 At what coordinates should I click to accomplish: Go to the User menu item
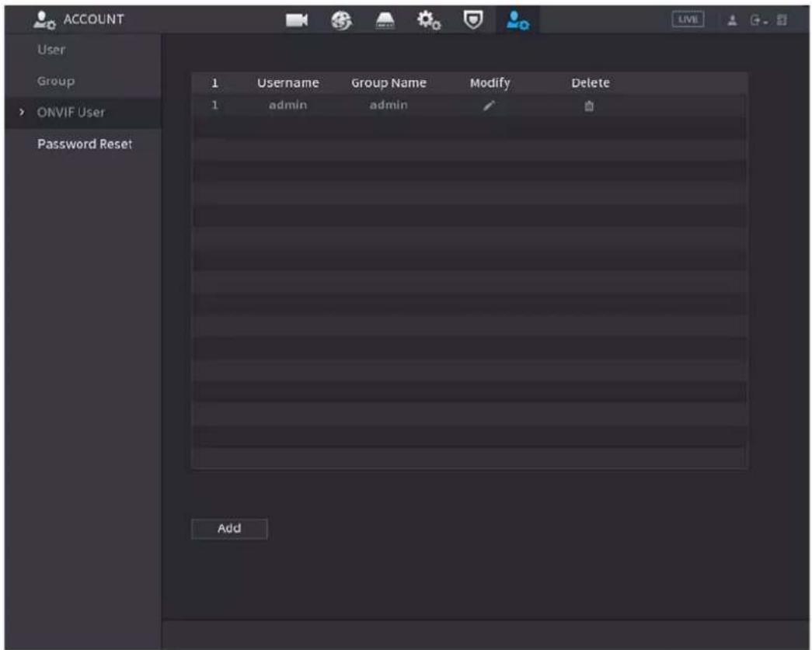51,50
